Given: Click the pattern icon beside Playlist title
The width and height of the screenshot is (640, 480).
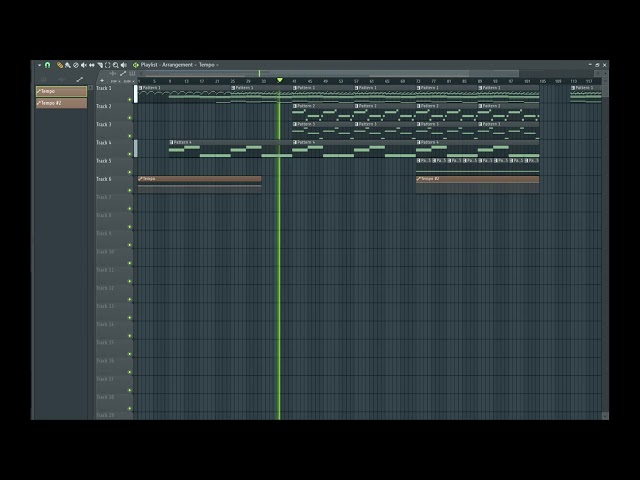Looking at the screenshot, I should pyautogui.click(x=136, y=65).
